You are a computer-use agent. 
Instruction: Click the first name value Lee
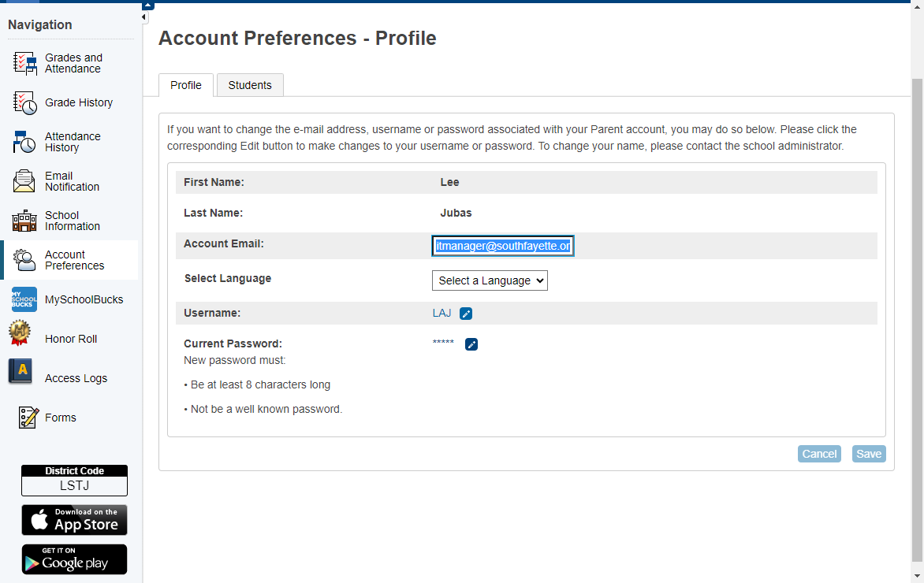pos(449,183)
